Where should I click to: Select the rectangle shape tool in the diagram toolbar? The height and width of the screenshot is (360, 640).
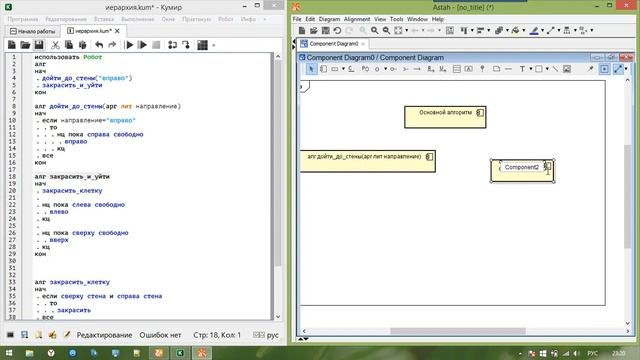[539, 69]
